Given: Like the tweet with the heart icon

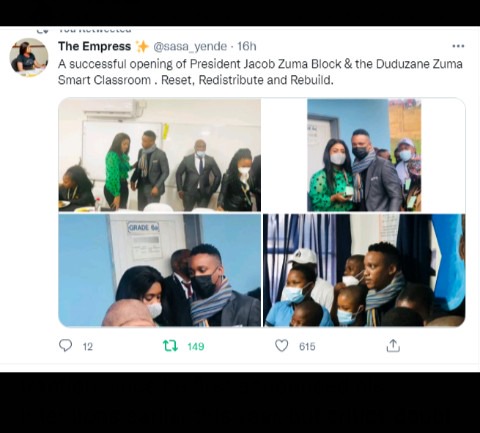Looking at the screenshot, I should coord(282,346).
